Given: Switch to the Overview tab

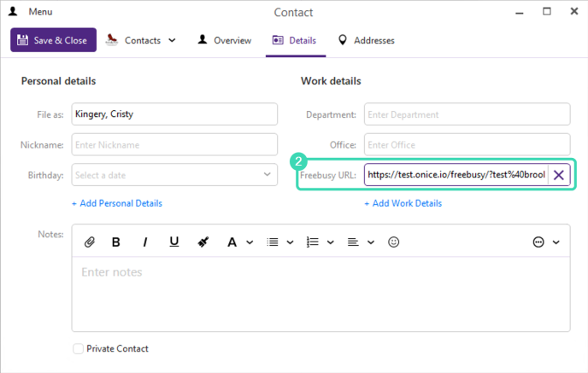Looking at the screenshot, I should [x=224, y=40].
